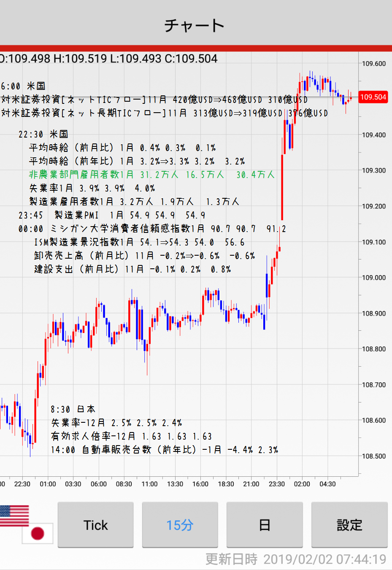
Task: Tap the United States flag icon
Action: click(14, 516)
